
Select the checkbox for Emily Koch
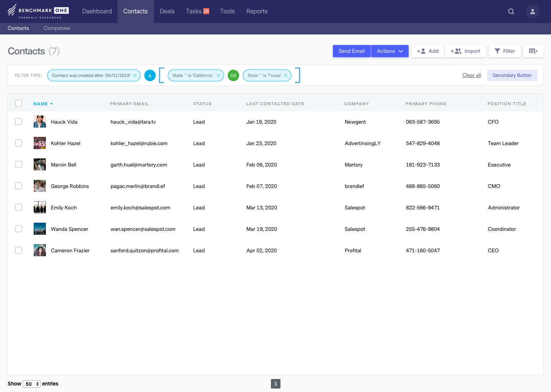click(x=18, y=207)
